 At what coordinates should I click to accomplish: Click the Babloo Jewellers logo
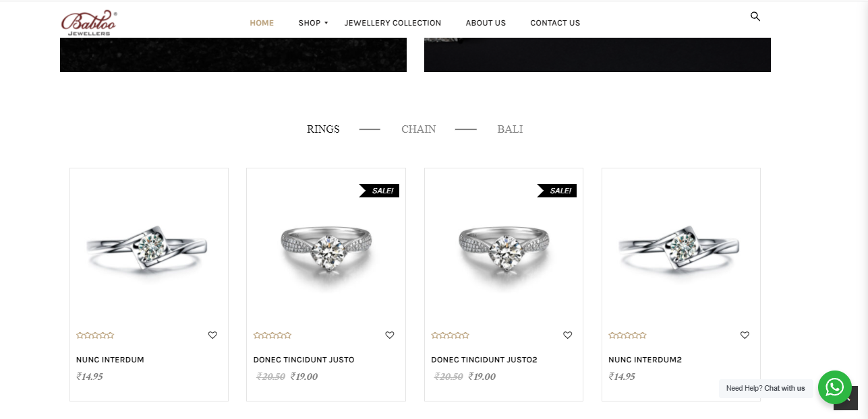[89, 23]
